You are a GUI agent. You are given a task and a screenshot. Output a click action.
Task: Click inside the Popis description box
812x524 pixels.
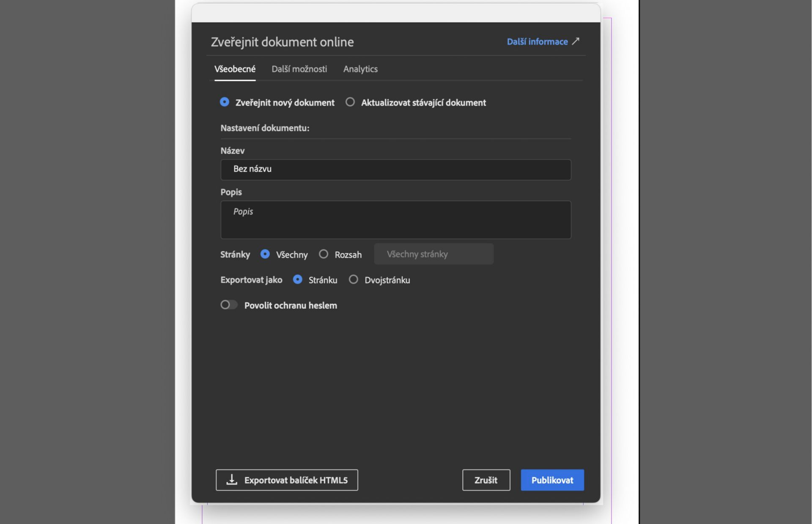pos(395,219)
